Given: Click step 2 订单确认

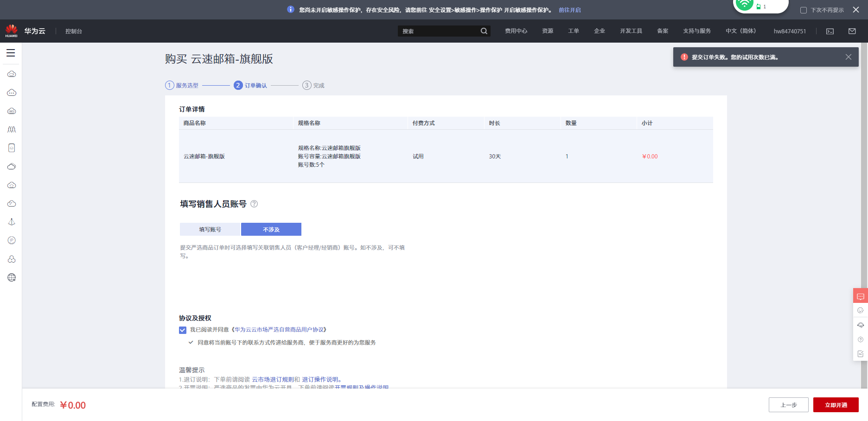Looking at the screenshot, I should click(x=250, y=85).
